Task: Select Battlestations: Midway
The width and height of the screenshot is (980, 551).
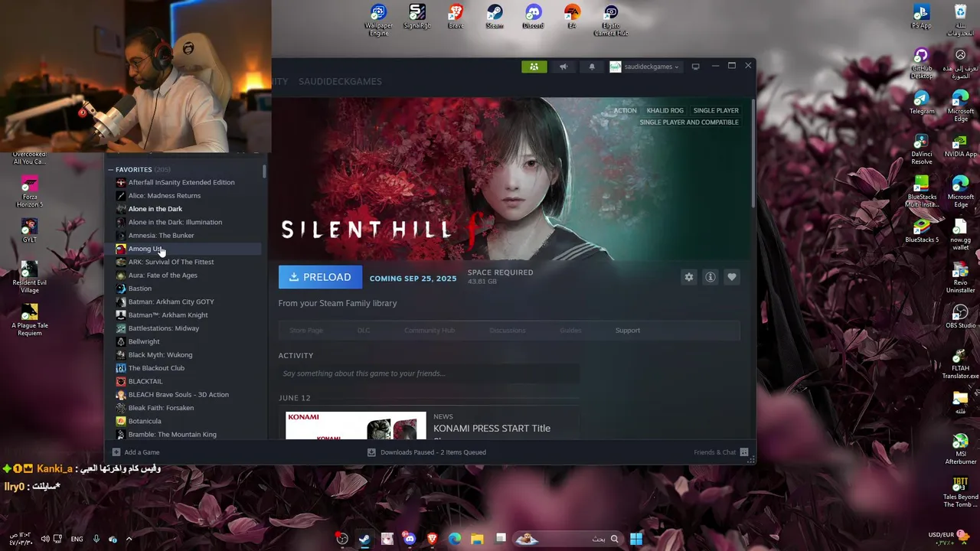Action: [163, 328]
